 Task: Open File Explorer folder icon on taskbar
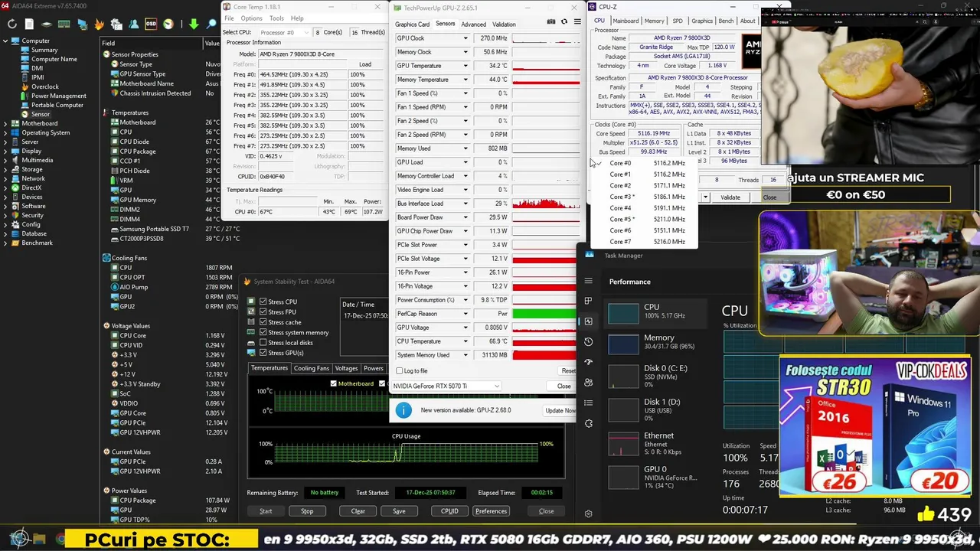[40, 540]
